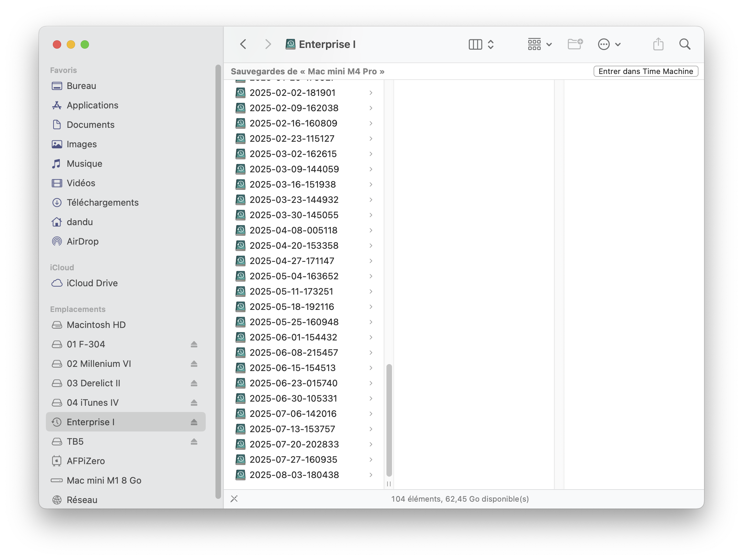The height and width of the screenshot is (560, 743).
Task: Open the search magnifier
Action: pos(685,44)
